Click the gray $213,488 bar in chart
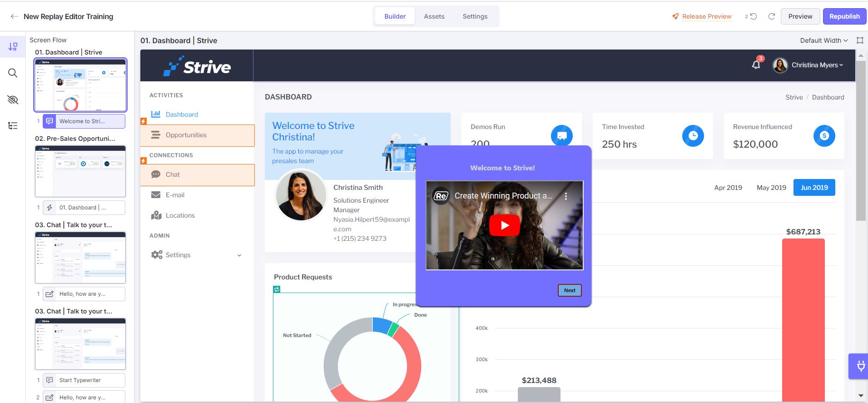 pos(539,394)
